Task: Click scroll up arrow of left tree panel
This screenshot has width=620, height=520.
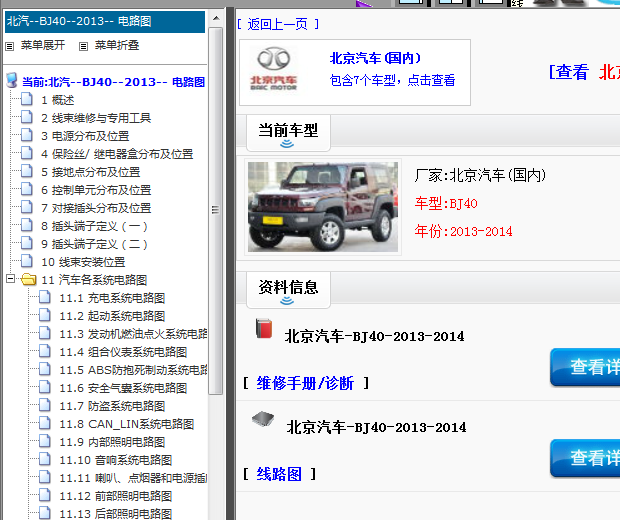Action: [216, 18]
